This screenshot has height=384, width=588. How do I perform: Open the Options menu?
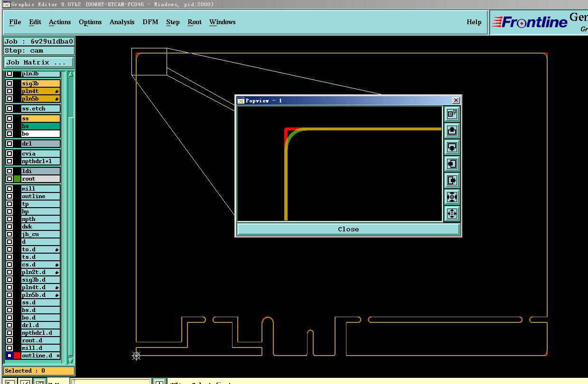pos(90,22)
